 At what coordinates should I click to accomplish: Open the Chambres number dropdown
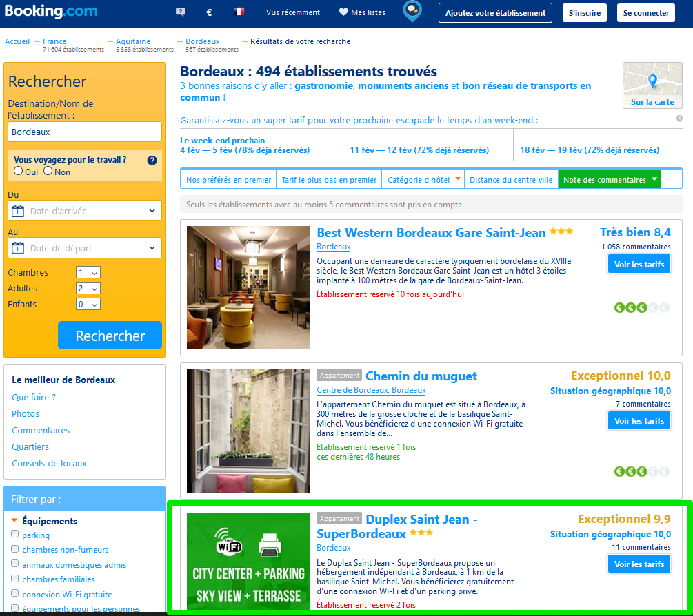(88, 272)
